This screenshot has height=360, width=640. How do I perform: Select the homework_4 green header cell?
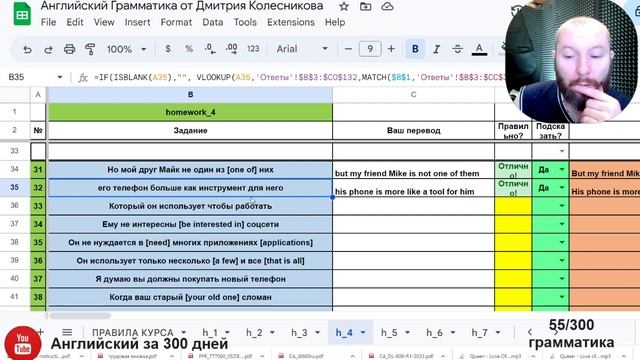point(190,112)
